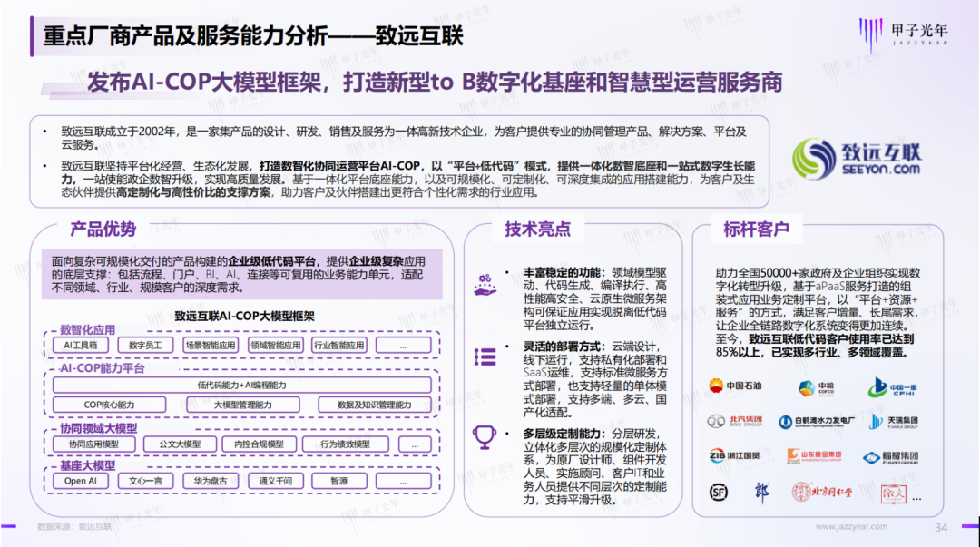Click the trailing ellipsis after 依文 logo
The height and width of the screenshot is (547, 980).
point(916,499)
